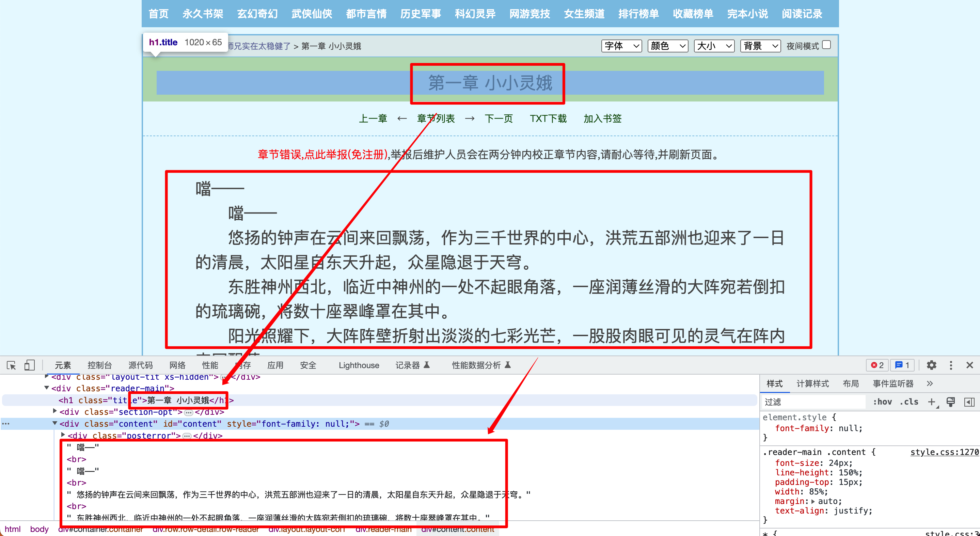Add a new style rule plus icon

pyautogui.click(x=932, y=402)
